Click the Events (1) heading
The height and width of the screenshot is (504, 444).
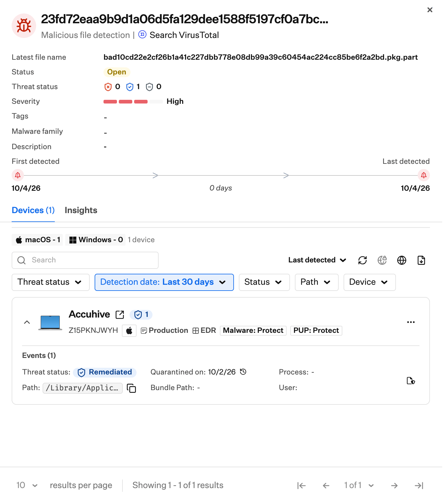point(39,356)
